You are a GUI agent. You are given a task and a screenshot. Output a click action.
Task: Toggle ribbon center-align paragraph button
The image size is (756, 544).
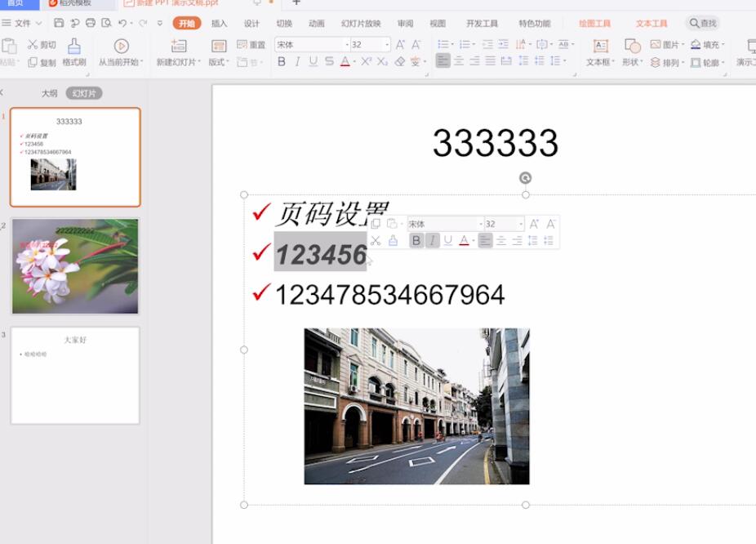click(x=459, y=60)
